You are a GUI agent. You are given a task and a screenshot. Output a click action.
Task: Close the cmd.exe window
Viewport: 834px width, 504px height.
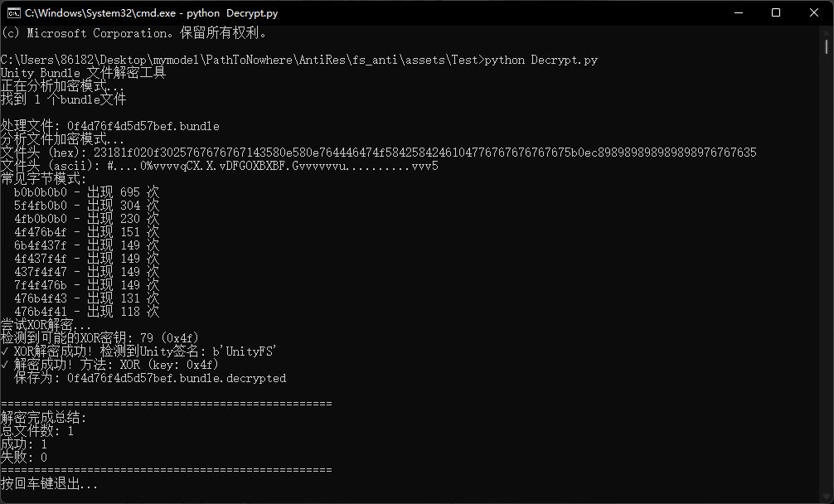click(813, 12)
